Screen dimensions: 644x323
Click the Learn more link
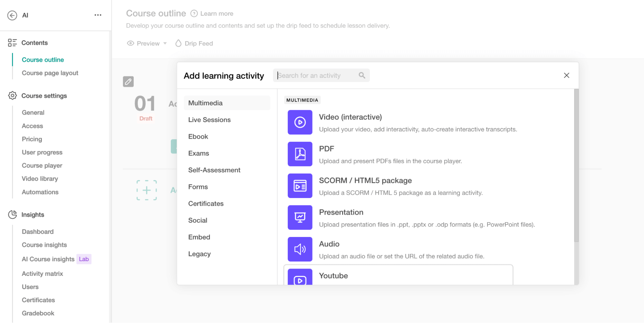click(216, 14)
